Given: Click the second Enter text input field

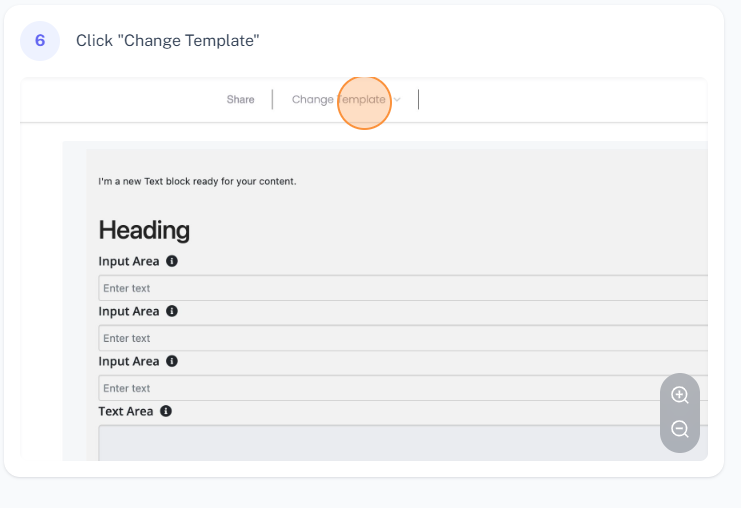Looking at the screenshot, I should [x=400, y=338].
